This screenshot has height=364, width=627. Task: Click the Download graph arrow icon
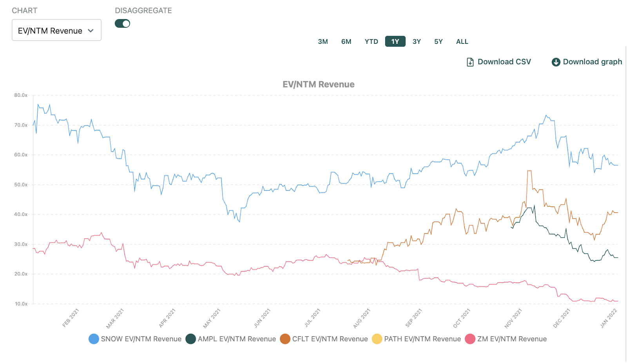(556, 62)
